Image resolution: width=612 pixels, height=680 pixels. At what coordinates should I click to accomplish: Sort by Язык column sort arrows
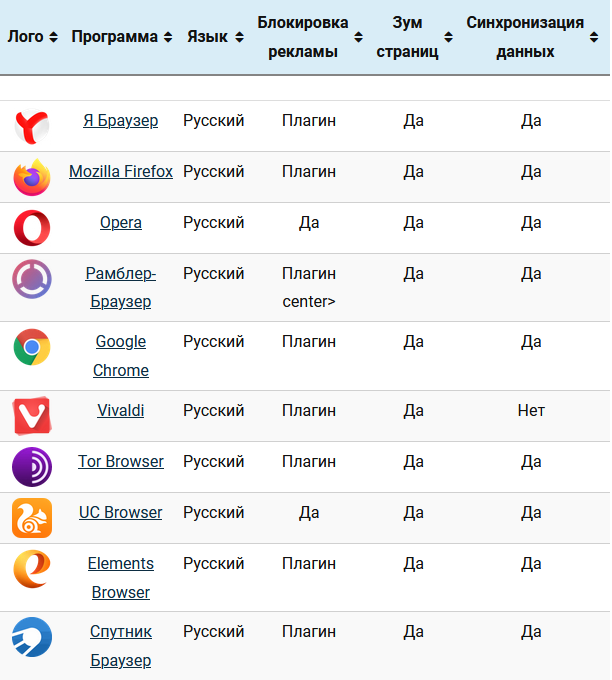(x=239, y=37)
